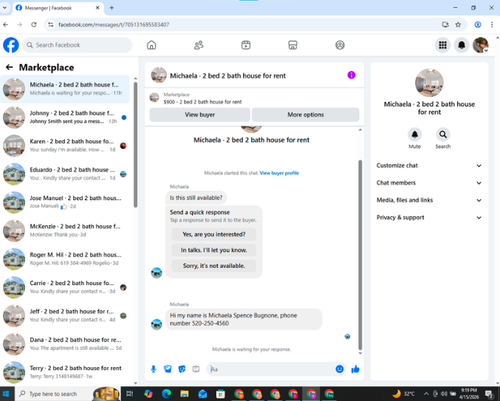Click the browser address bar URL
This screenshot has width=500, height=401.
tap(114, 25)
